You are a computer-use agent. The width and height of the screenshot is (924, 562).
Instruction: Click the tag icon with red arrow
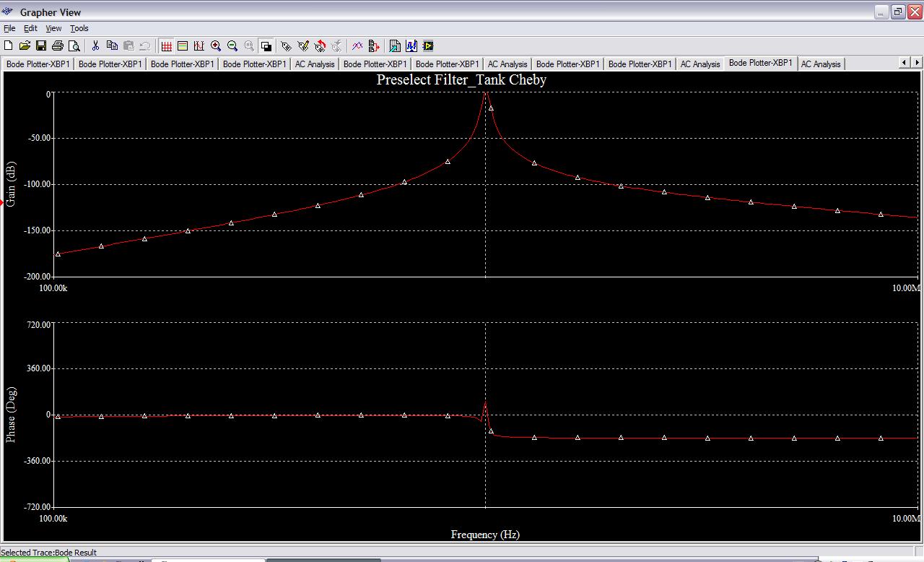(x=320, y=46)
